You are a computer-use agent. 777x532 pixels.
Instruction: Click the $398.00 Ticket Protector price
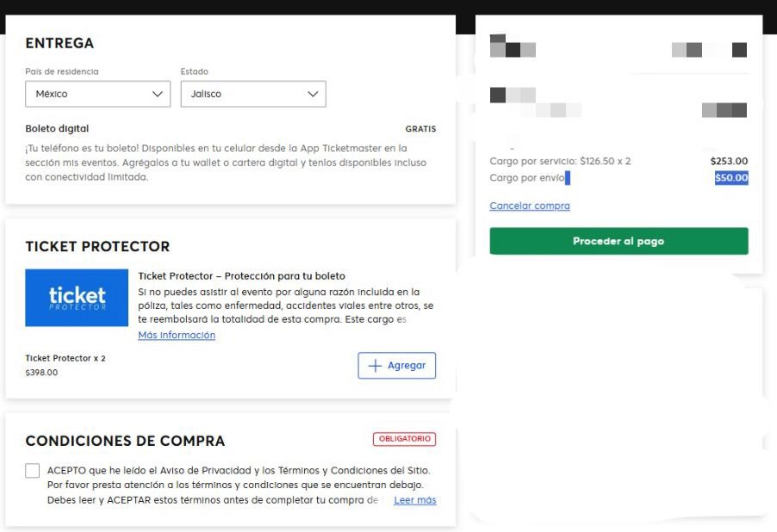(41, 373)
